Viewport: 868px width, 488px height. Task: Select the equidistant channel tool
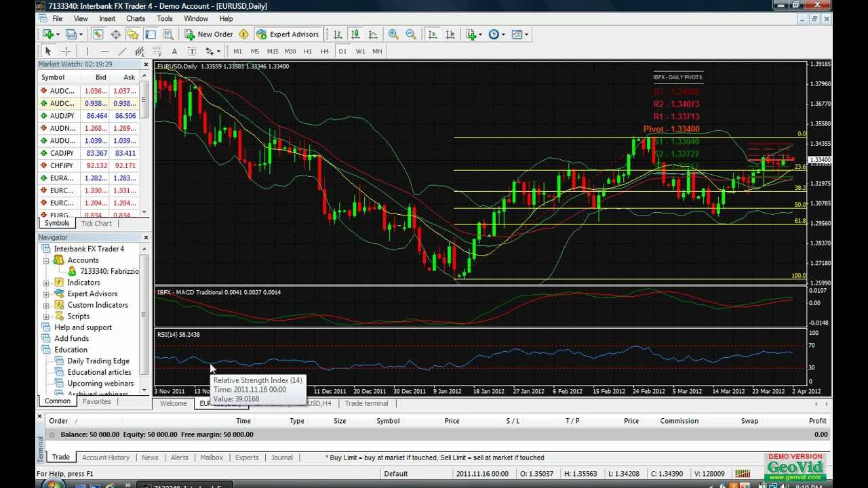(140, 51)
